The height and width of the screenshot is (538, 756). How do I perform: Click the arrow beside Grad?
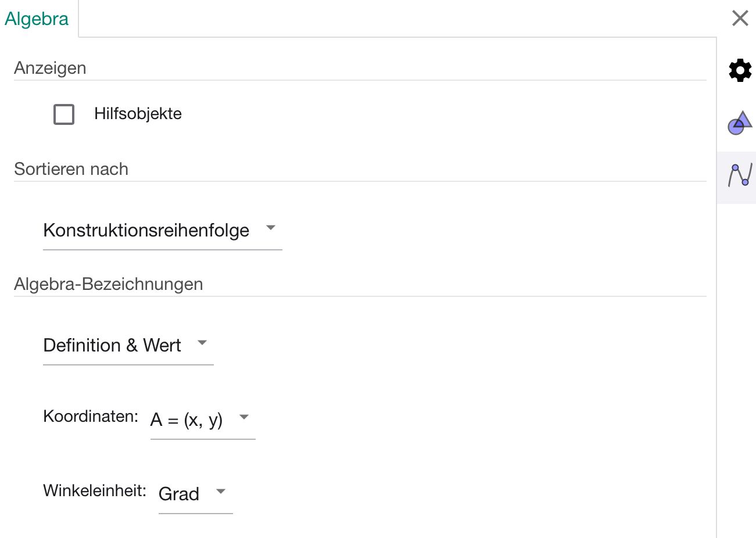(x=221, y=492)
